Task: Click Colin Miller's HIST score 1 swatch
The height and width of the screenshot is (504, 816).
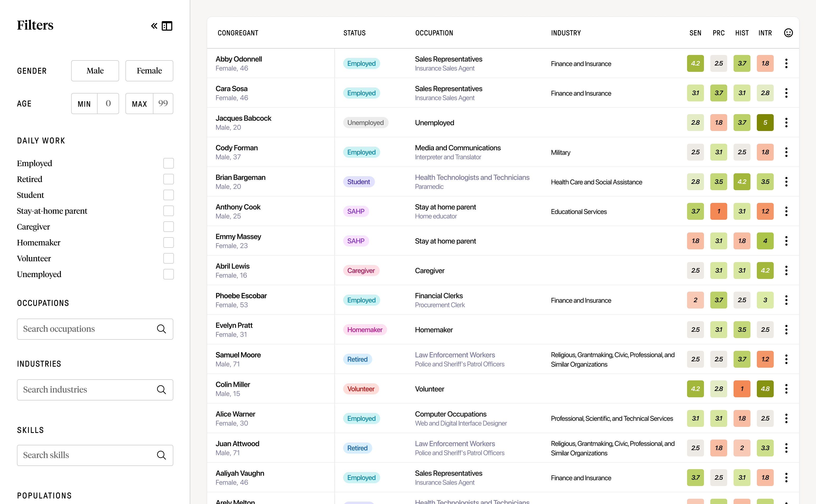Action: (x=742, y=389)
